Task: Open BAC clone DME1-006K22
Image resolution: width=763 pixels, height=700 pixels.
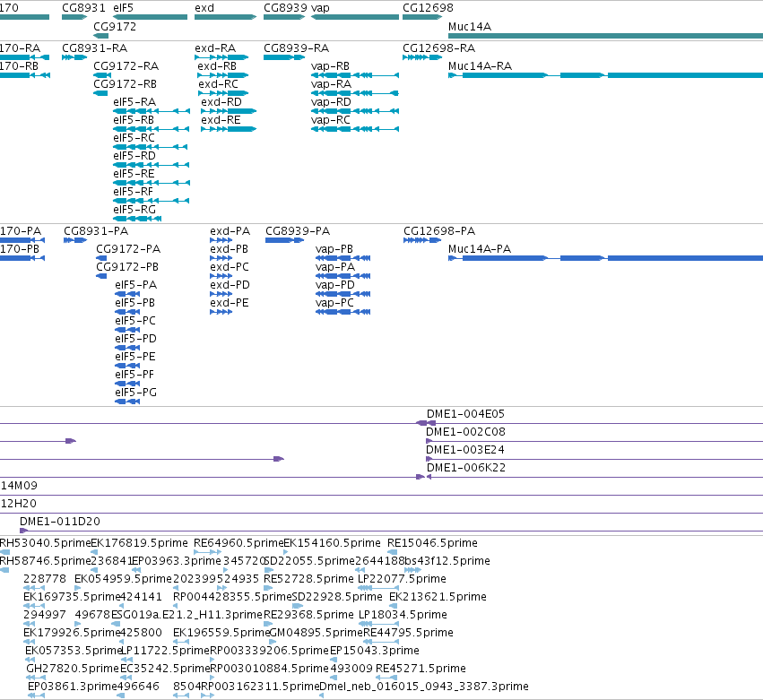Action: point(466,468)
